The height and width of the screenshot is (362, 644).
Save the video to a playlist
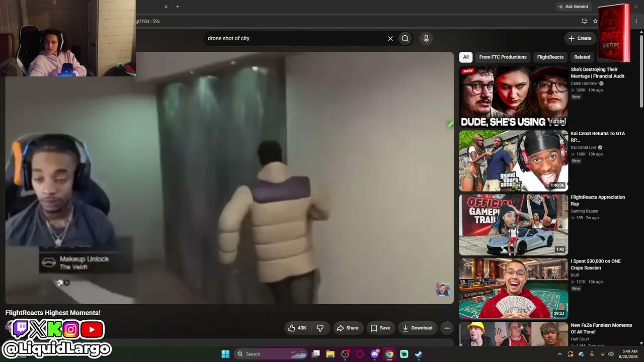[x=380, y=328]
